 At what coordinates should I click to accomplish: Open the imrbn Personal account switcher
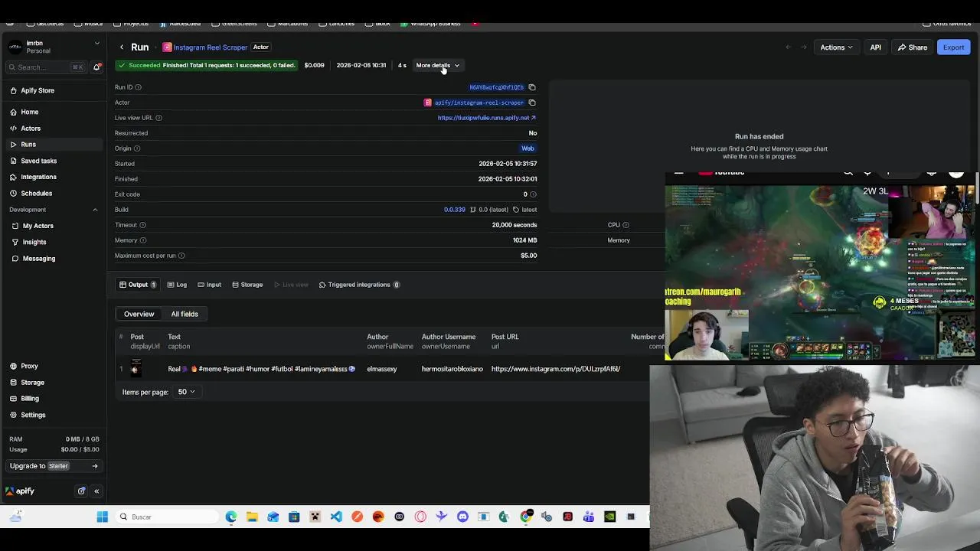click(x=54, y=47)
